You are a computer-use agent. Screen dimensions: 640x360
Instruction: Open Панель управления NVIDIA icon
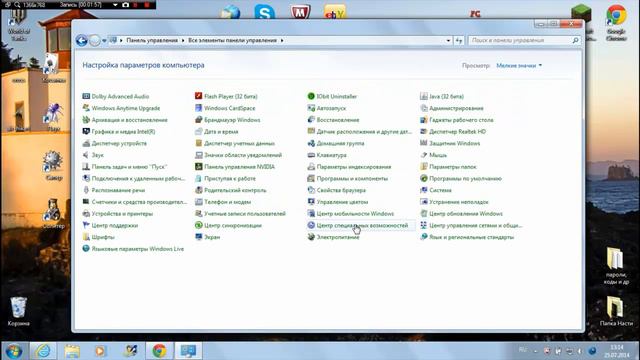click(198, 167)
